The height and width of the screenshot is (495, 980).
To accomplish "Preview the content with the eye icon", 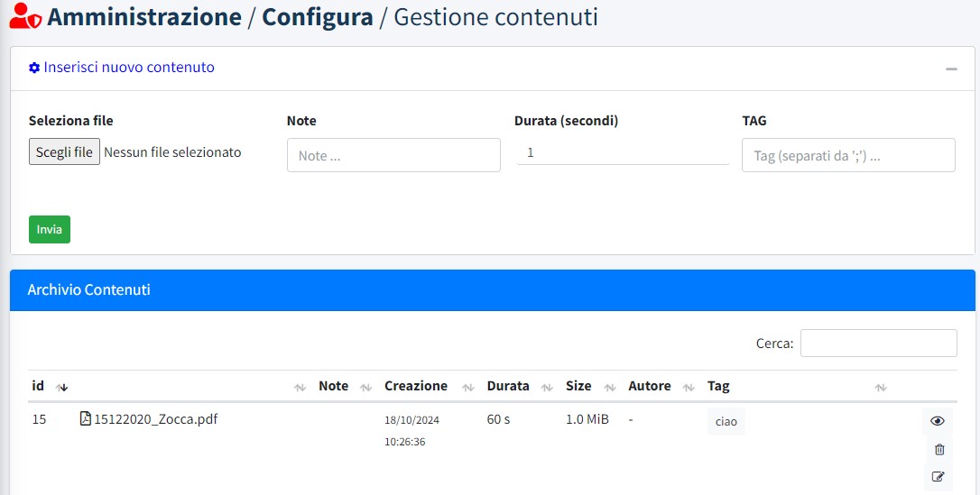I will coord(938,421).
